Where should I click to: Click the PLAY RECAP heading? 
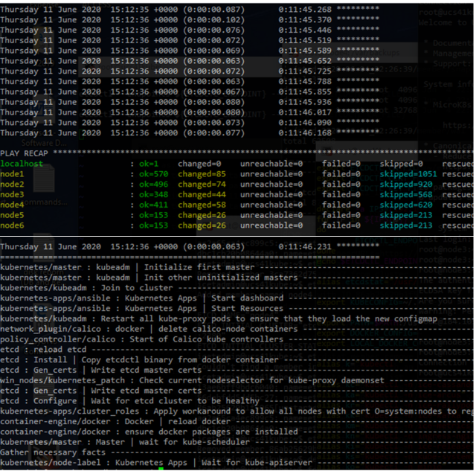(24, 153)
